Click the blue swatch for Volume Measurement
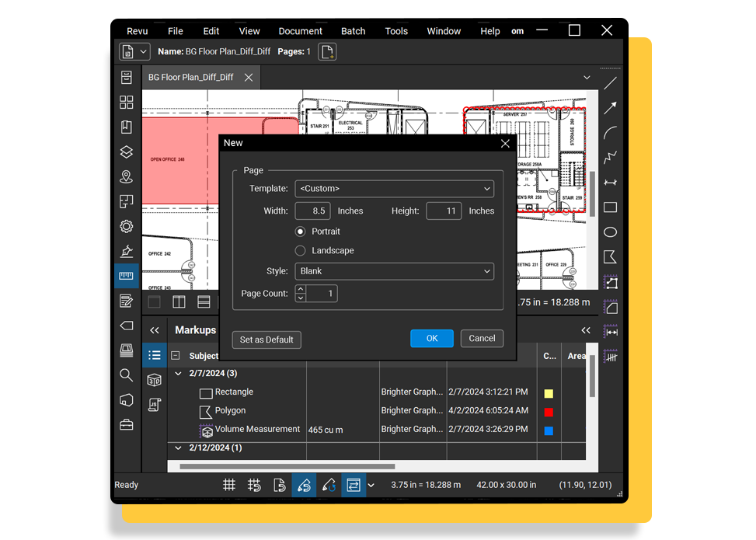 549,431
